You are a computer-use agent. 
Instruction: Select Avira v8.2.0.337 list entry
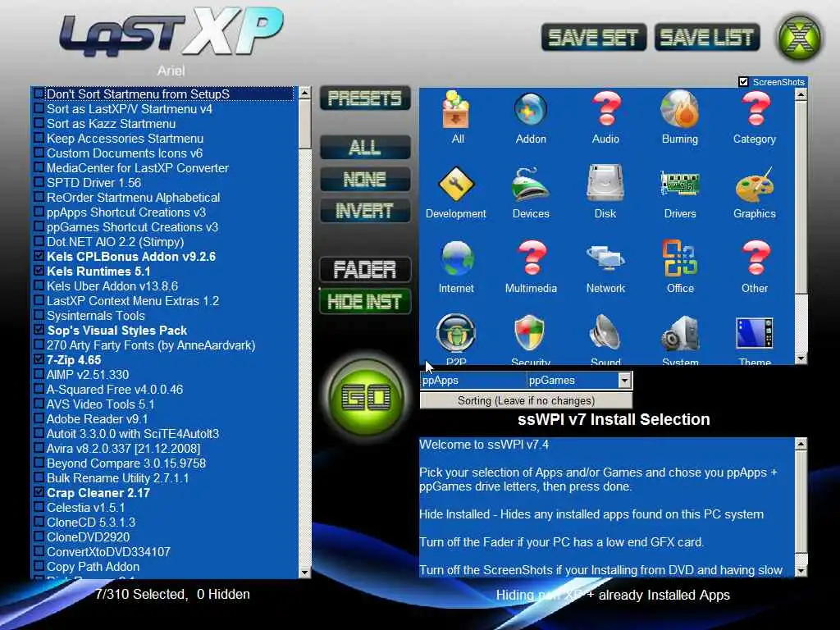pyautogui.click(x=123, y=448)
